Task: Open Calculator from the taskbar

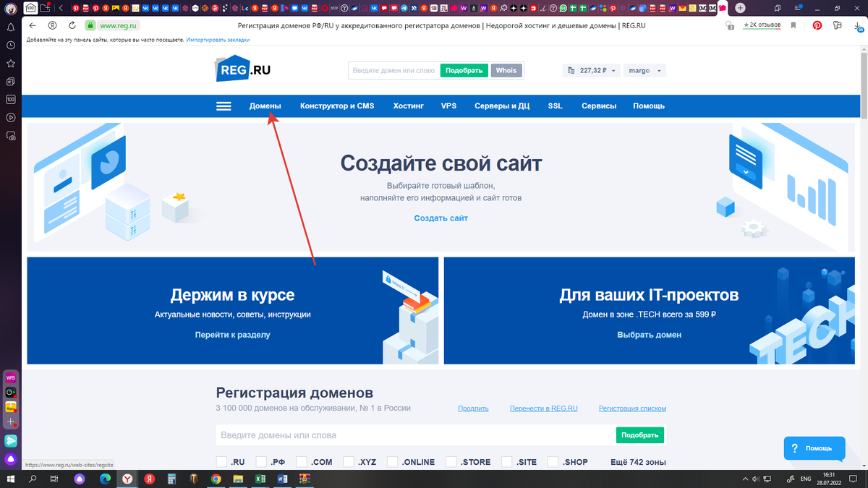Action: tap(171, 479)
